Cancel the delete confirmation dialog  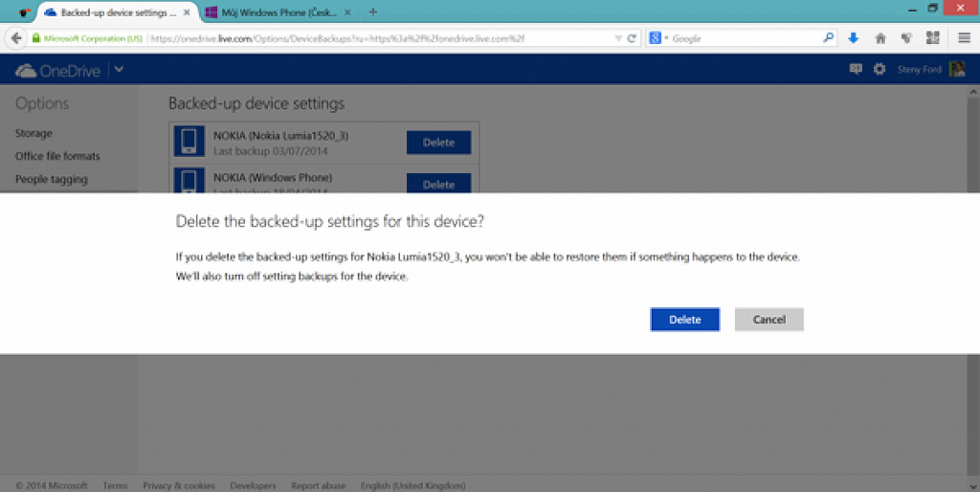coord(768,320)
